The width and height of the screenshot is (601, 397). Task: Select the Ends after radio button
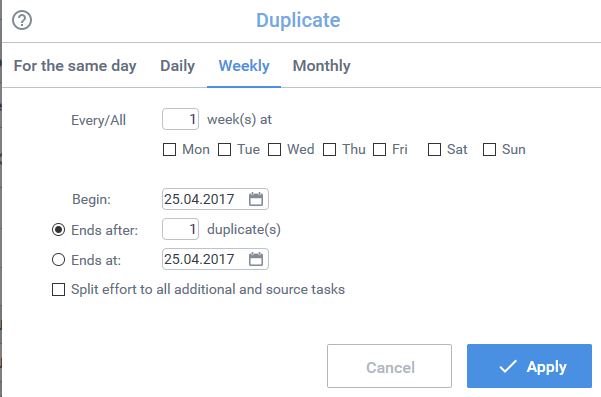(58, 230)
